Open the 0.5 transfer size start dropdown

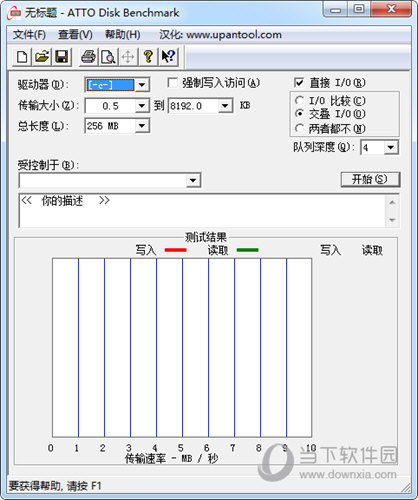[x=142, y=106]
